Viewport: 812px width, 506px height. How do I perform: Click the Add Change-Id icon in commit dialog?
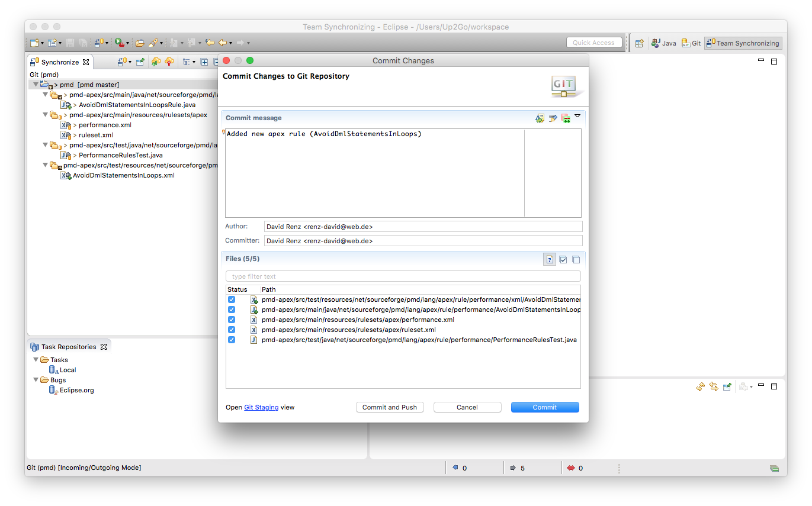566,118
